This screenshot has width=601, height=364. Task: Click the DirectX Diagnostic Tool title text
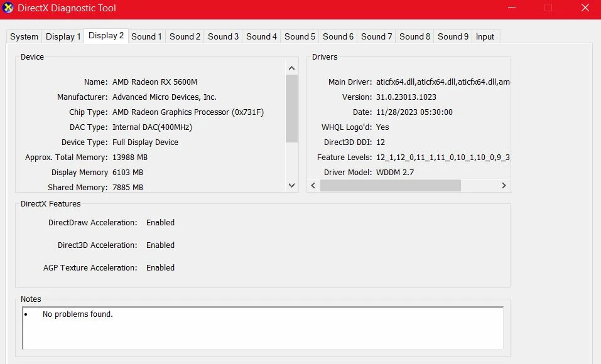click(x=67, y=8)
